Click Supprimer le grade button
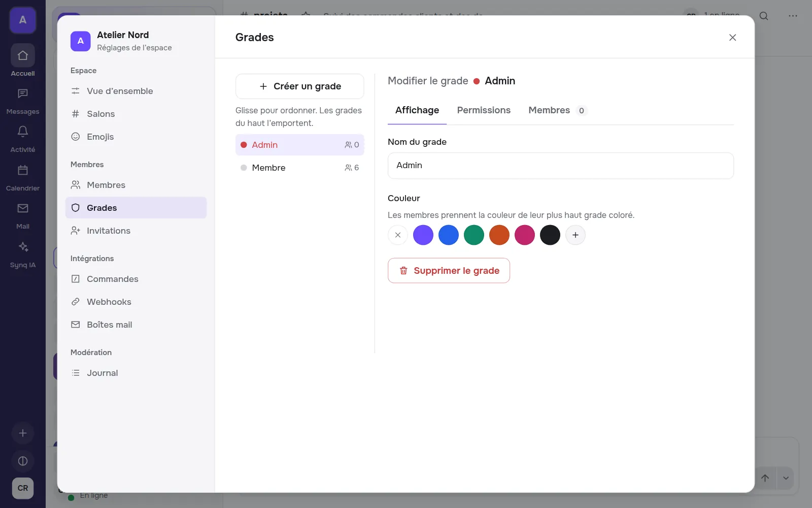812x508 pixels. (449, 271)
